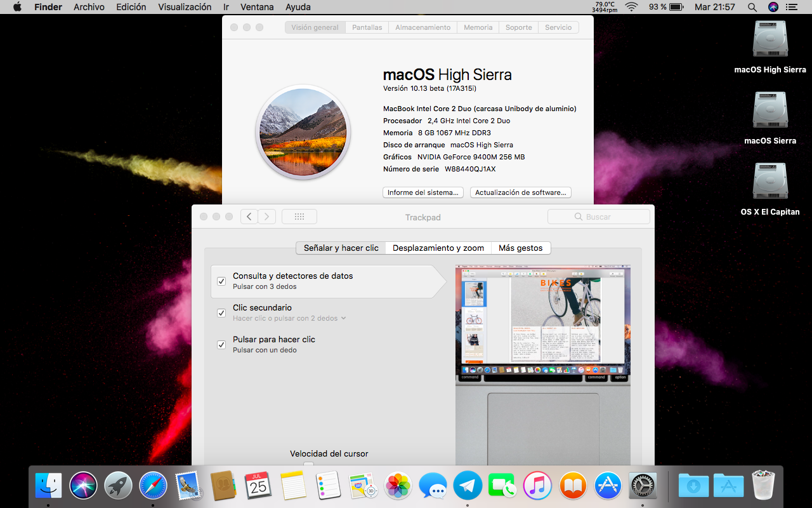Open Reminders in the Dock
The image size is (812, 508).
[x=328, y=486]
